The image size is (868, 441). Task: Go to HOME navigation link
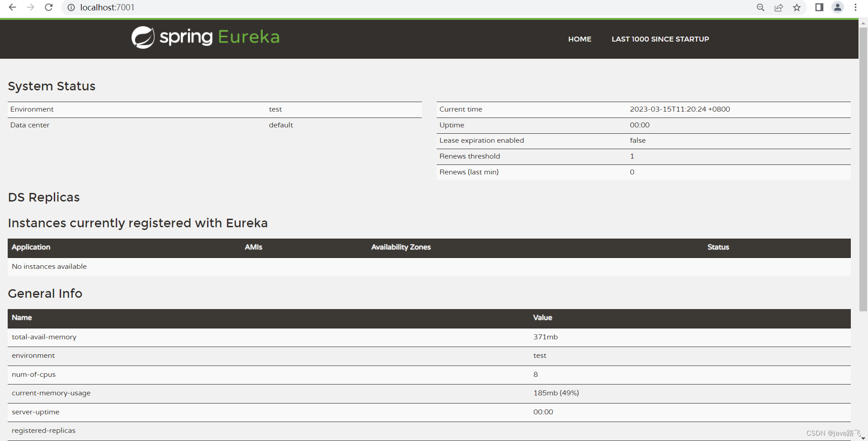[580, 39]
